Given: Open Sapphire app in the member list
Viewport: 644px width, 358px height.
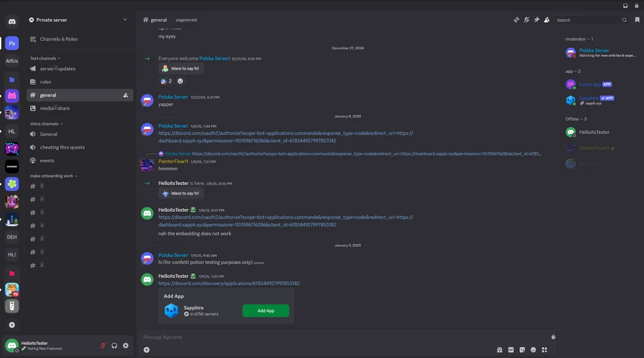Looking at the screenshot, I should [600, 100].
